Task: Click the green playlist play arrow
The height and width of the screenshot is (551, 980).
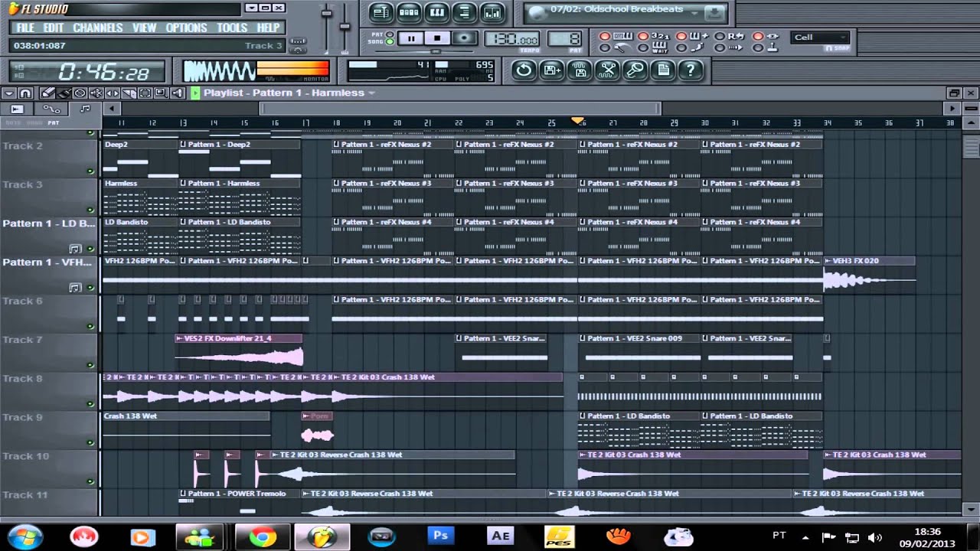Action: click(x=195, y=93)
